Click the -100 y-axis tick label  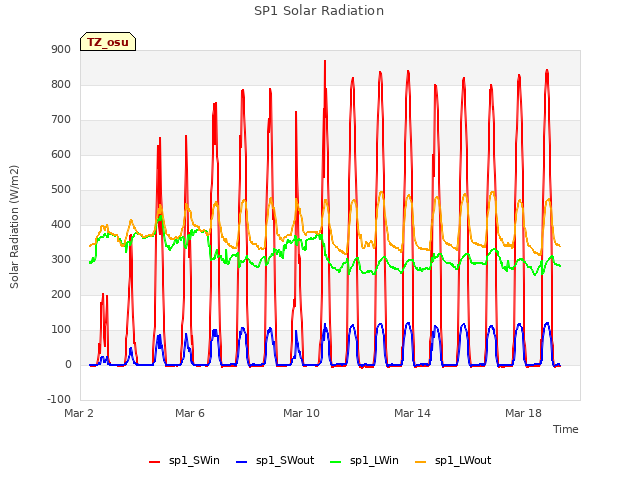click(x=59, y=399)
